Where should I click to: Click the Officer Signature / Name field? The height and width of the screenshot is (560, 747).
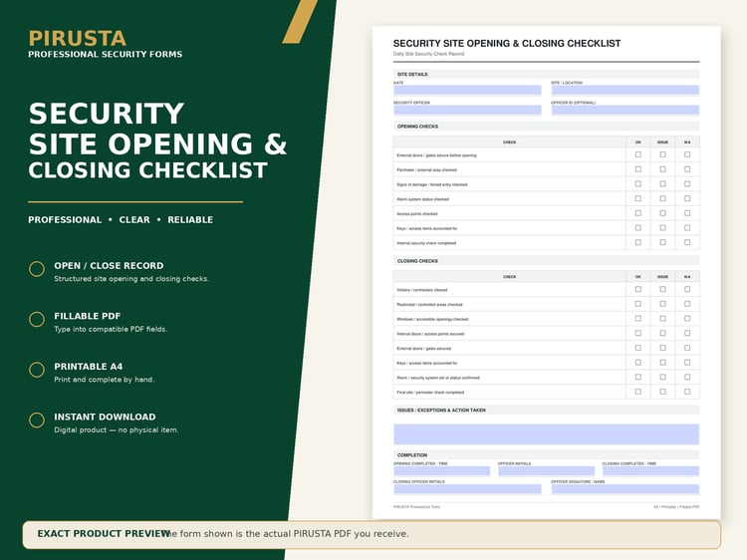point(625,489)
